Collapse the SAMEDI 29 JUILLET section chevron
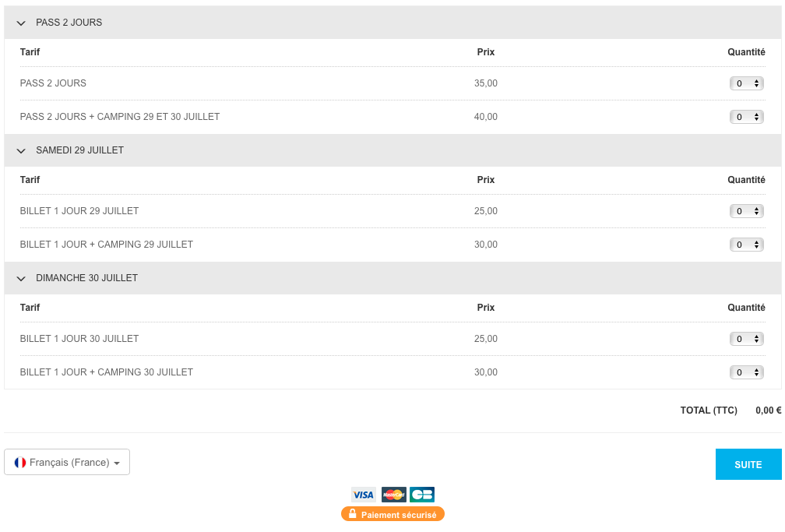 (x=21, y=151)
